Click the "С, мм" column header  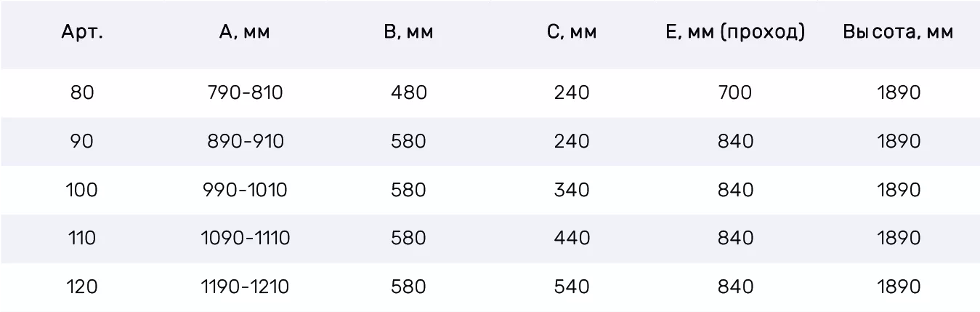(x=572, y=33)
